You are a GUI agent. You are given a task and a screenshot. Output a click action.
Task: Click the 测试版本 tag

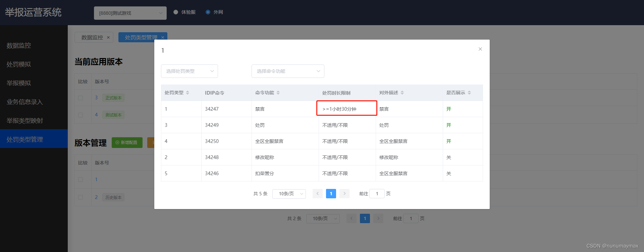pyautogui.click(x=113, y=115)
